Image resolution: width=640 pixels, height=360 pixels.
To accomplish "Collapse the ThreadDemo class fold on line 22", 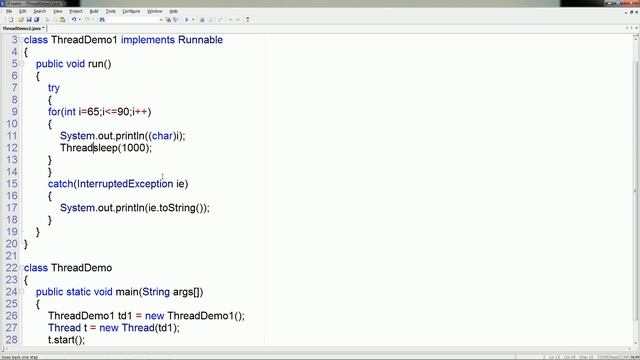I will point(22,268).
